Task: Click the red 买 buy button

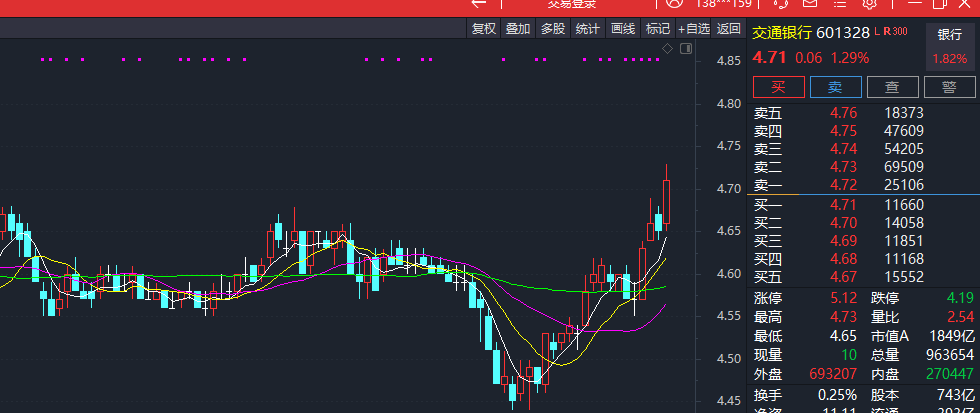Action: pos(779,87)
